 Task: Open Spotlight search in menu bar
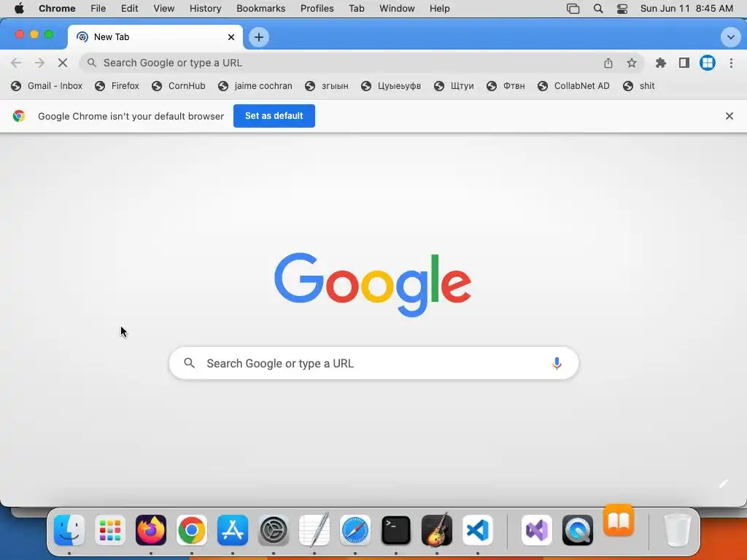(x=598, y=9)
